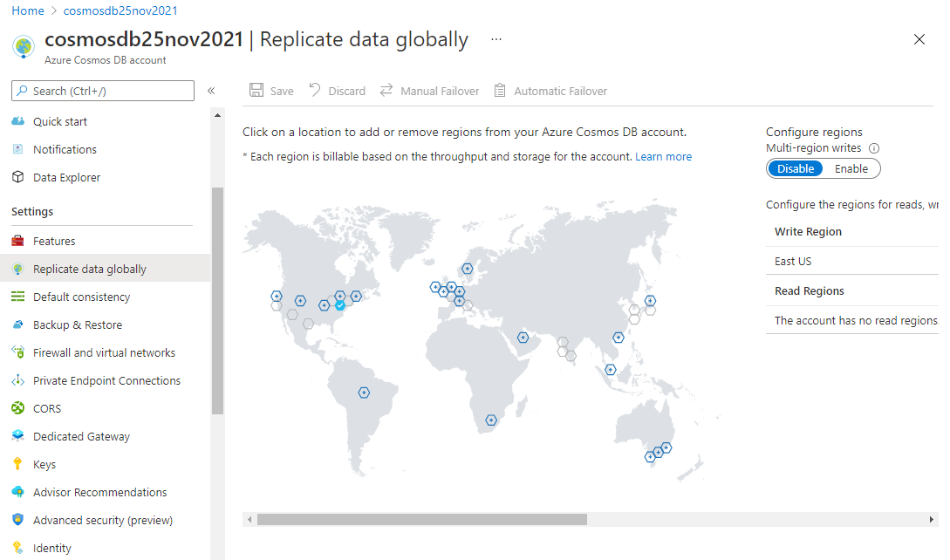This screenshot has height=560, width=950.
Task: Open the ellipsis more options menu
Action: click(496, 39)
